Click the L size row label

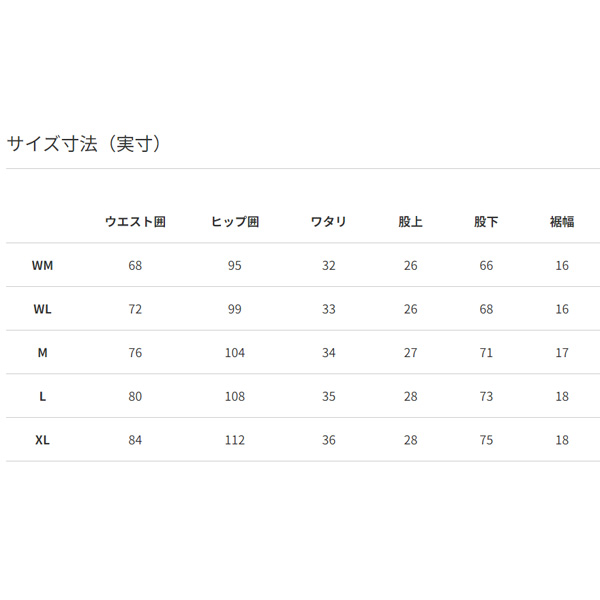pyautogui.click(x=42, y=396)
